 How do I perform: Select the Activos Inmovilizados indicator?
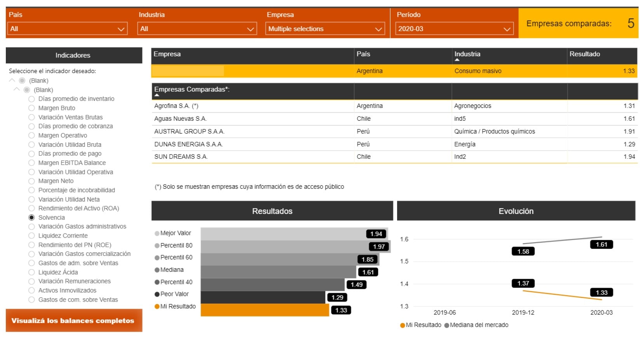[32, 290]
